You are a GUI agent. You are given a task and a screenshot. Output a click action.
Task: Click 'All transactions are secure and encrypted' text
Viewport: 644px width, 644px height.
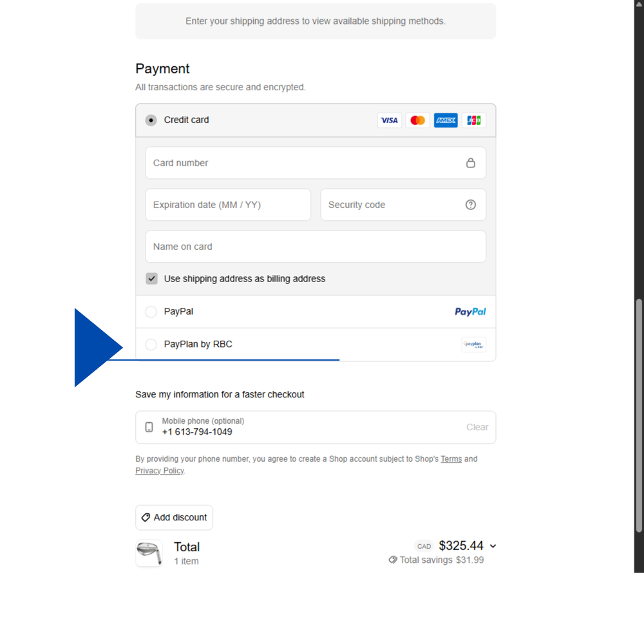tap(220, 87)
